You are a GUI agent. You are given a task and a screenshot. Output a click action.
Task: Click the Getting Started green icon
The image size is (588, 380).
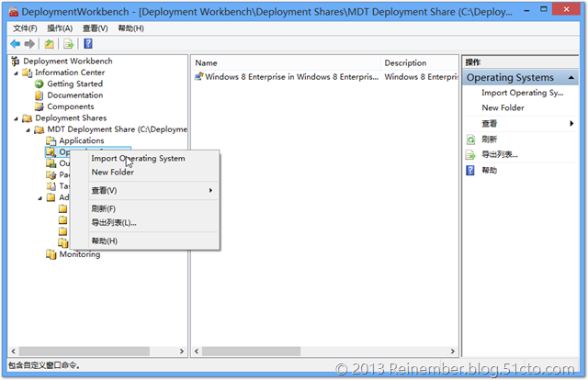click(x=39, y=84)
